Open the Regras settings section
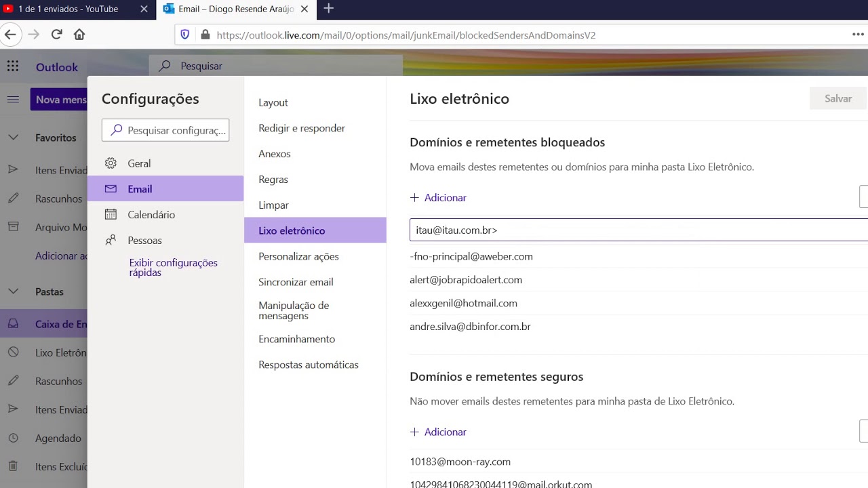Screen dimensions: 868x488 point(315,180)
